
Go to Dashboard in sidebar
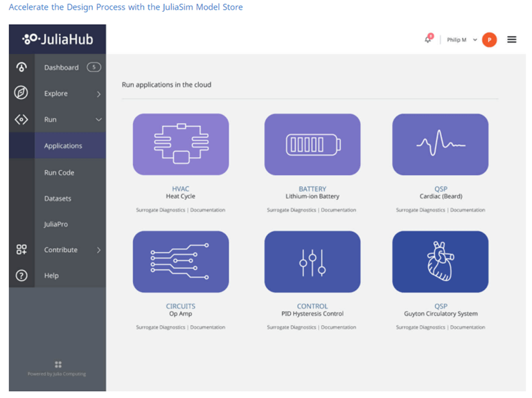pyautogui.click(x=62, y=67)
